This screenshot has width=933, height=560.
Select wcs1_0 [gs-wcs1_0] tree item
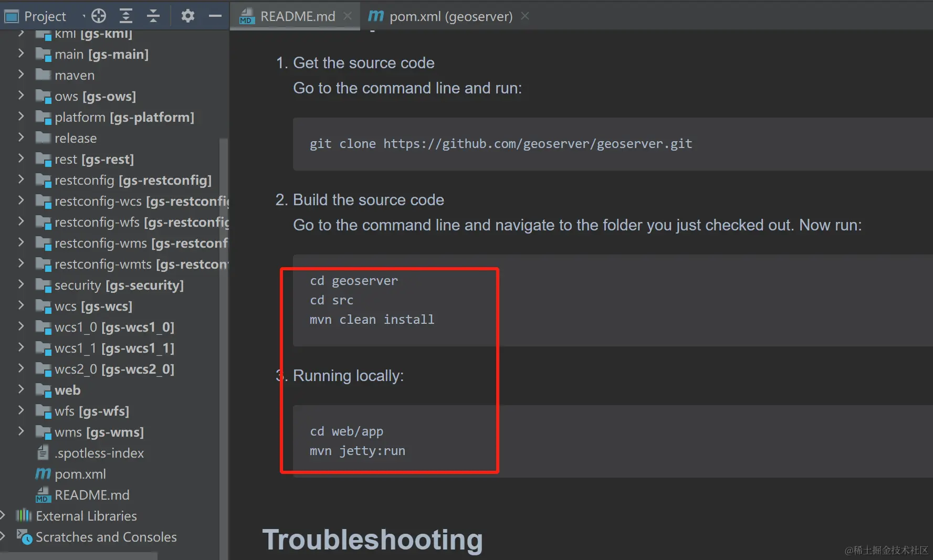[x=114, y=327]
